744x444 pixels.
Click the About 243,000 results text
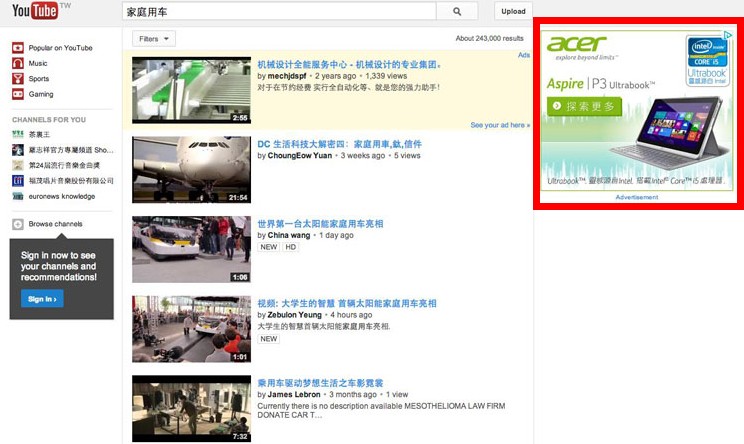[490, 38]
